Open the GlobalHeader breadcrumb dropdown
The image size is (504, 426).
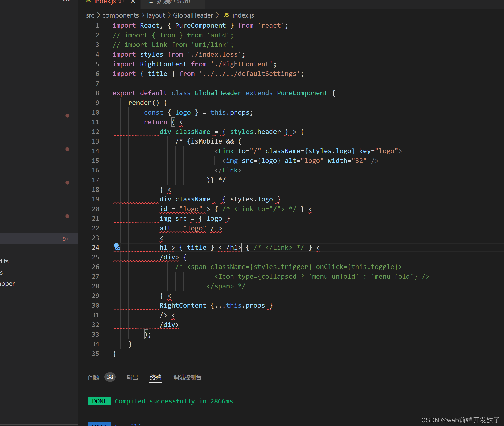193,15
